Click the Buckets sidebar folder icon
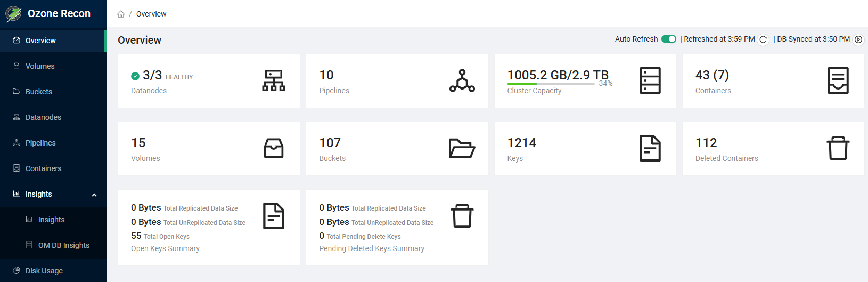Screen dimensions: 868x282 pos(17,92)
